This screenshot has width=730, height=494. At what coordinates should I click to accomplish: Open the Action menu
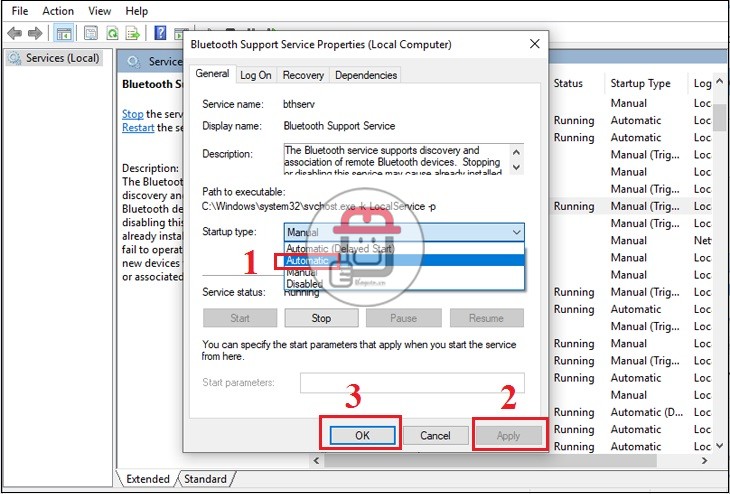[58, 11]
